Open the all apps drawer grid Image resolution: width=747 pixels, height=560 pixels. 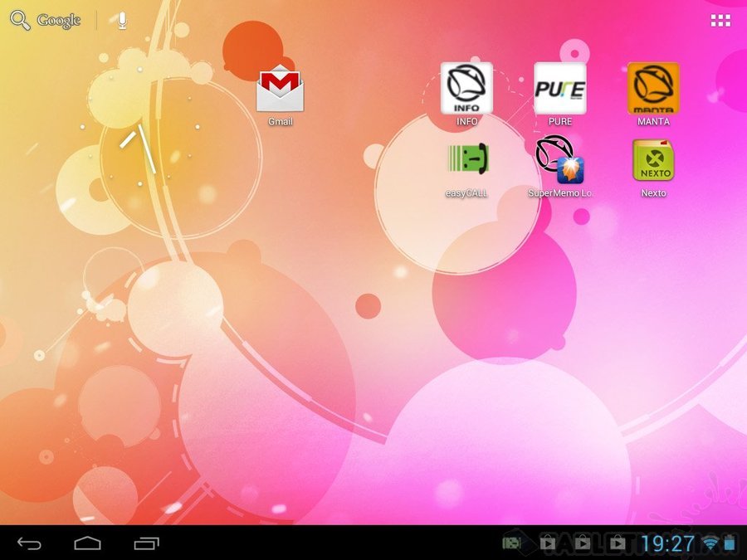point(720,21)
